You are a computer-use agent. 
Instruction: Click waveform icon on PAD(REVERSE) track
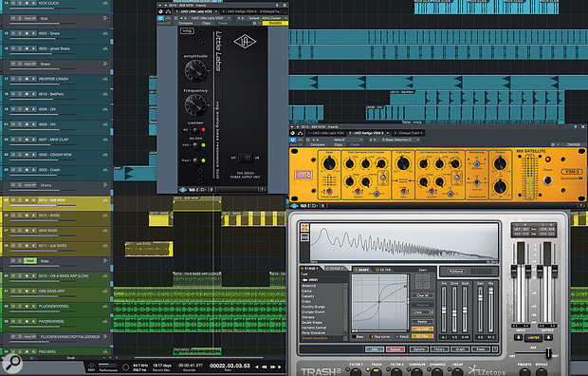[x=105, y=322]
